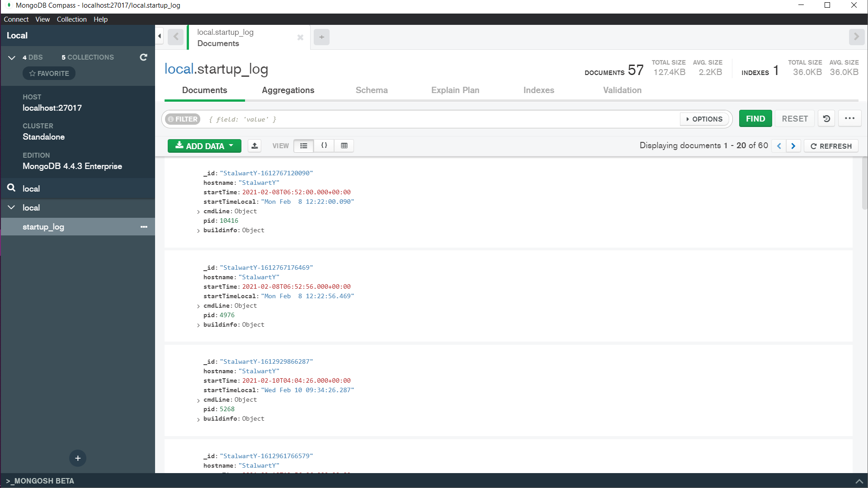Switch to the Aggregations tab
Screen dimensions: 868x488
point(288,90)
